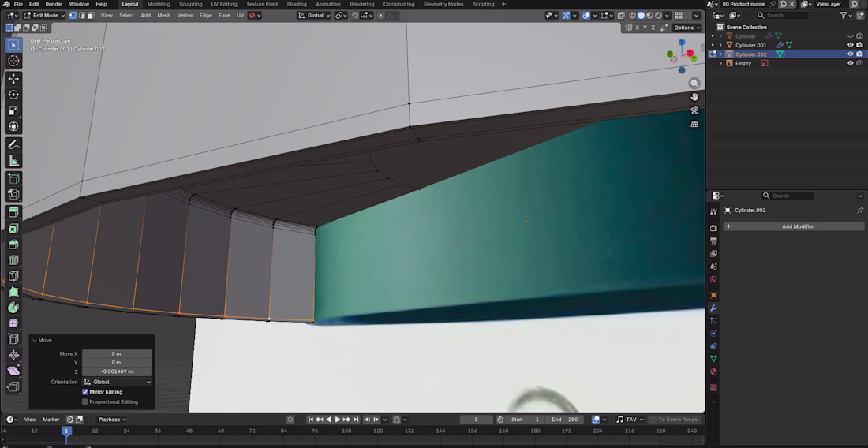
Task: Click the End frame 250 field
Action: [x=565, y=420]
